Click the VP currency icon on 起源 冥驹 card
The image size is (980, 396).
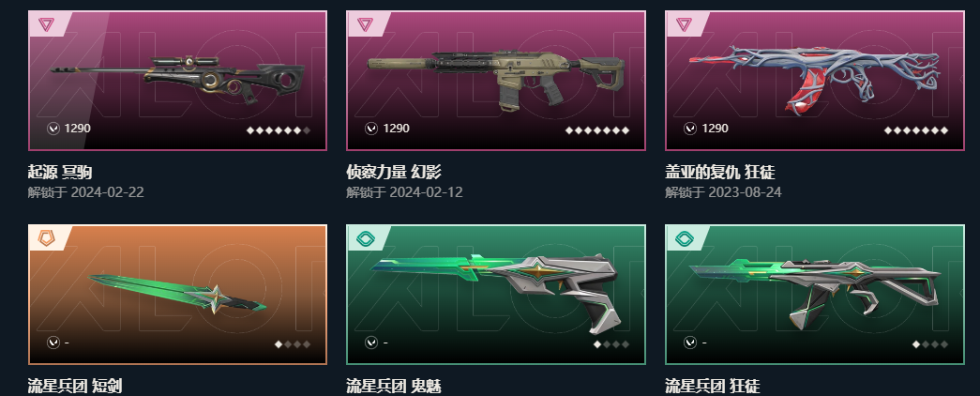(53, 129)
